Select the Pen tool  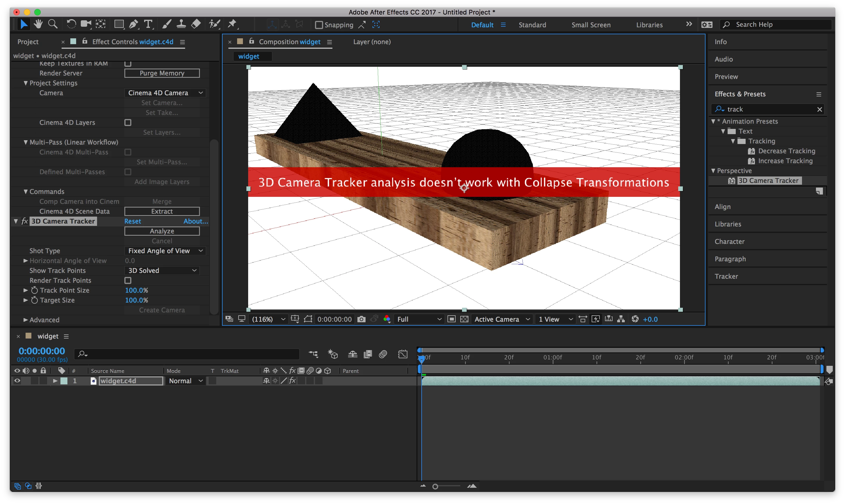tap(133, 24)
